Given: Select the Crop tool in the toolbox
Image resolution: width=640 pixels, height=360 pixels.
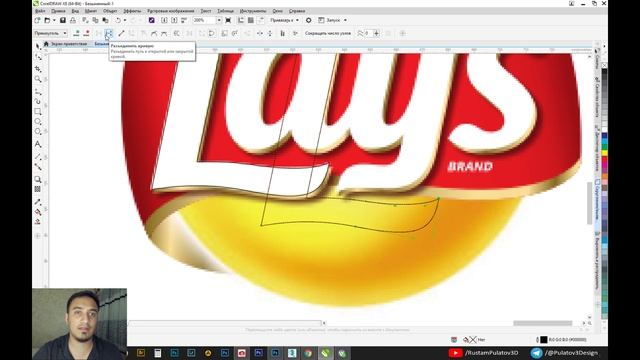Looking at the screenshot, I should 38,68.
